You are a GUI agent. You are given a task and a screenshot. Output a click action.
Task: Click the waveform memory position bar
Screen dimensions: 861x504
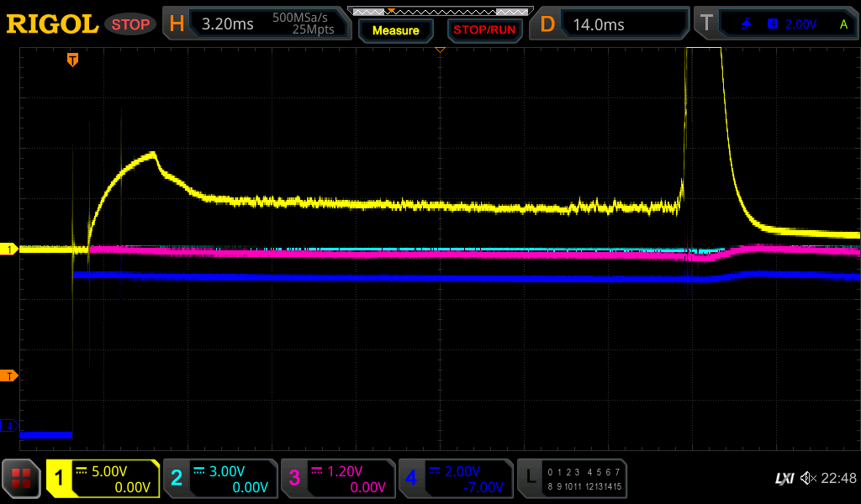(x=439, y=12)
